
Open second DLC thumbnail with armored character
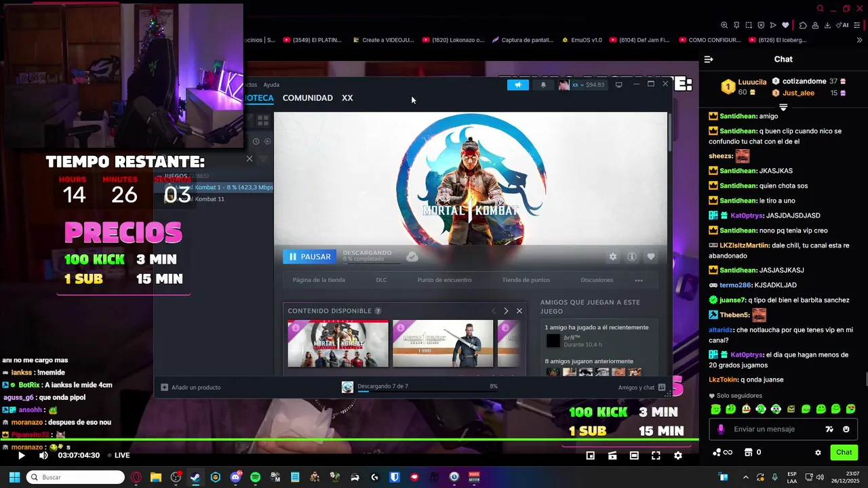click(443, 344)
